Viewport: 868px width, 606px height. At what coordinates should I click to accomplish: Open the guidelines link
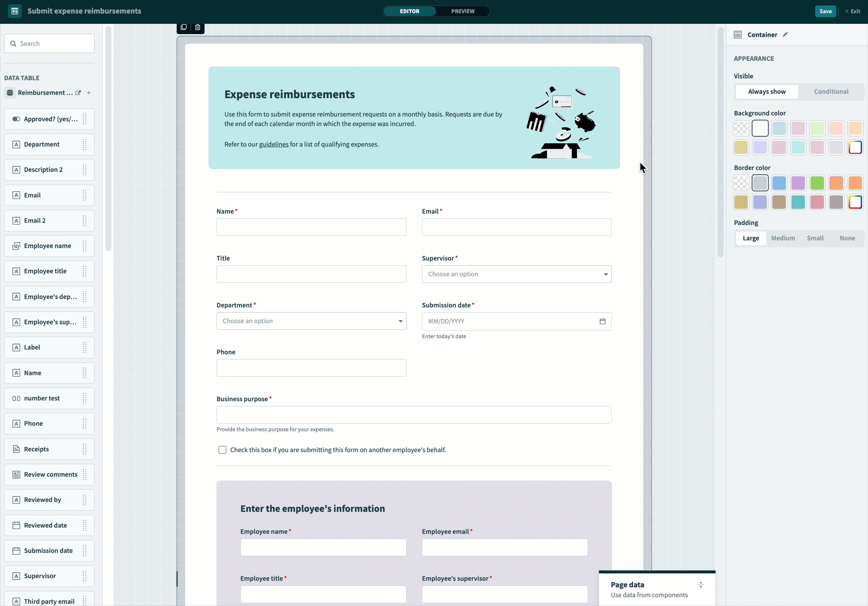273,144
